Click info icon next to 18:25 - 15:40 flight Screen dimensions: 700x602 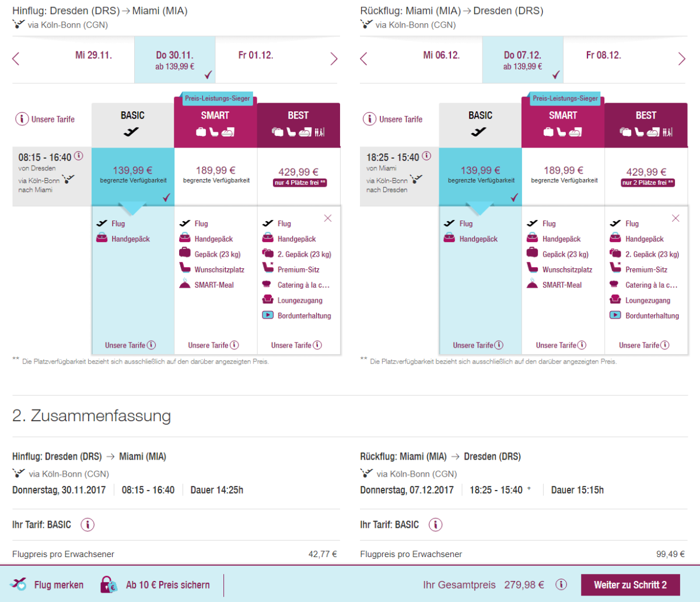[426, 156]
